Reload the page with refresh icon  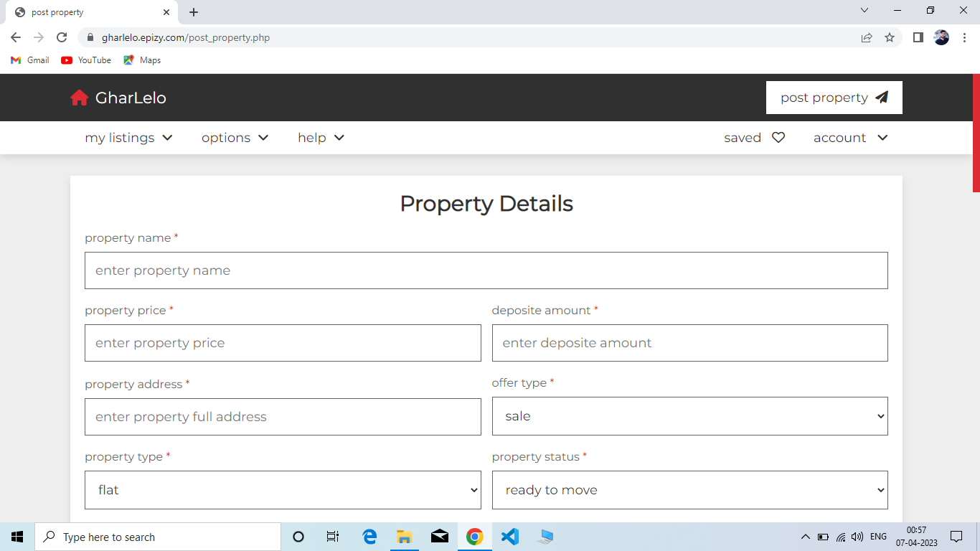(62, 37)
